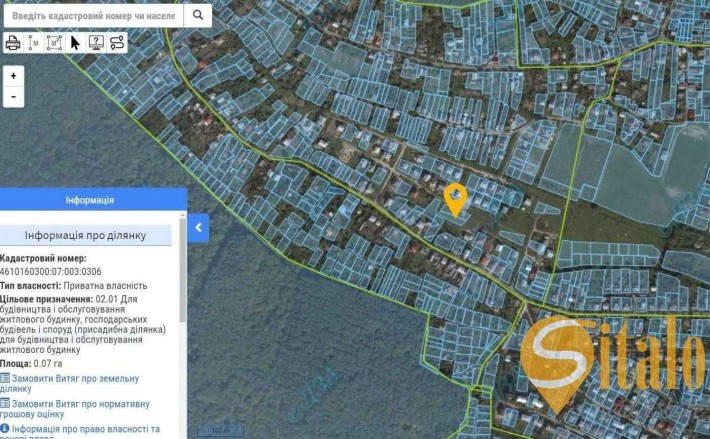
Task: Select the area measurement tool
Action: tap(54, 43)
